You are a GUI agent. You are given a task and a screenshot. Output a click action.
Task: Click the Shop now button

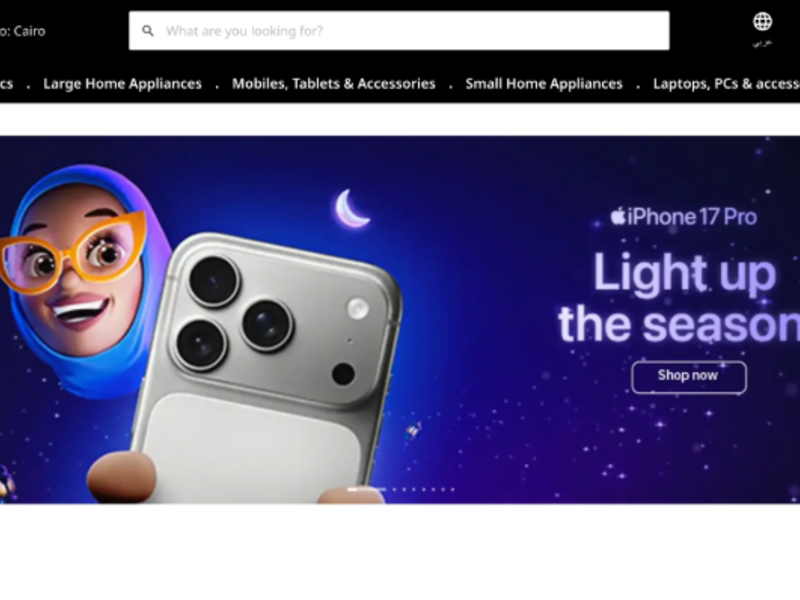(689, 377)
